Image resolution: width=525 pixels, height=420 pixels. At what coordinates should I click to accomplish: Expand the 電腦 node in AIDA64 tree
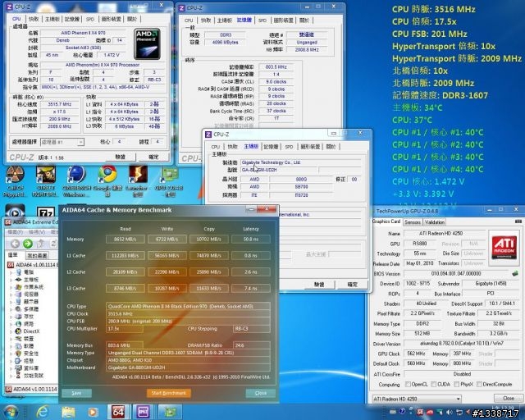click(x=11, y=272)
